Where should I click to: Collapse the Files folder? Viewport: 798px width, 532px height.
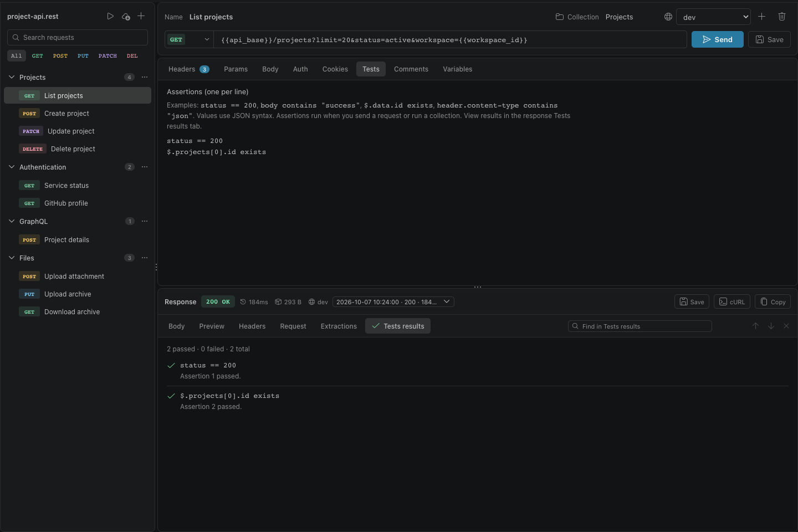[12, 258]
